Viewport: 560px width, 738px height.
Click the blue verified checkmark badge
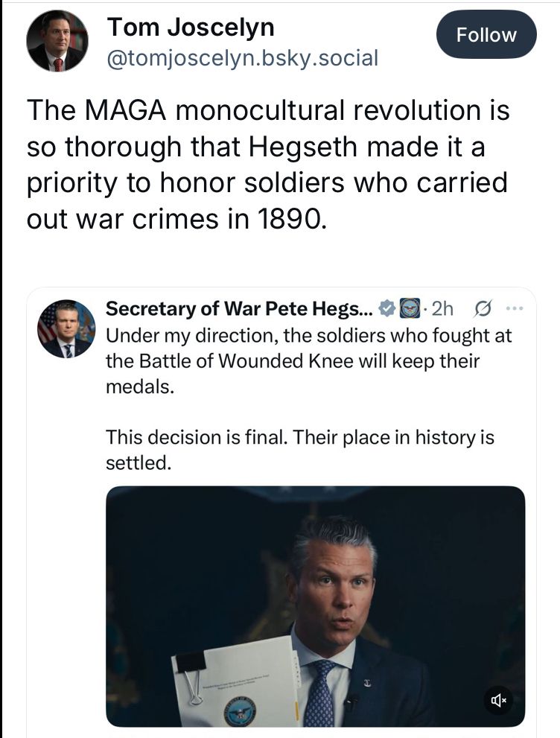(386, 309)
